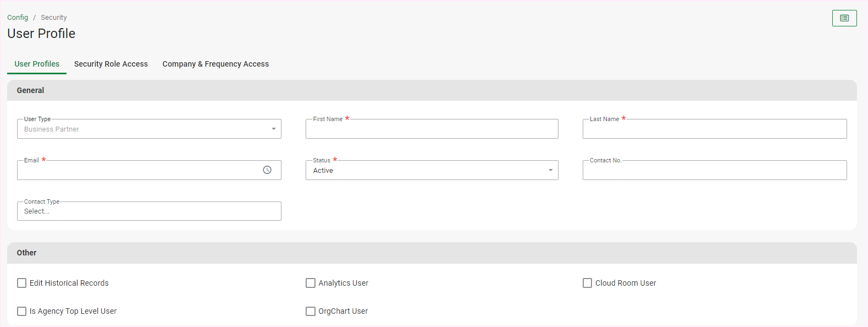This screenshot has width=868, height=327.
Task: Tick the Cloud Room User checkbox
Action: 587,283
